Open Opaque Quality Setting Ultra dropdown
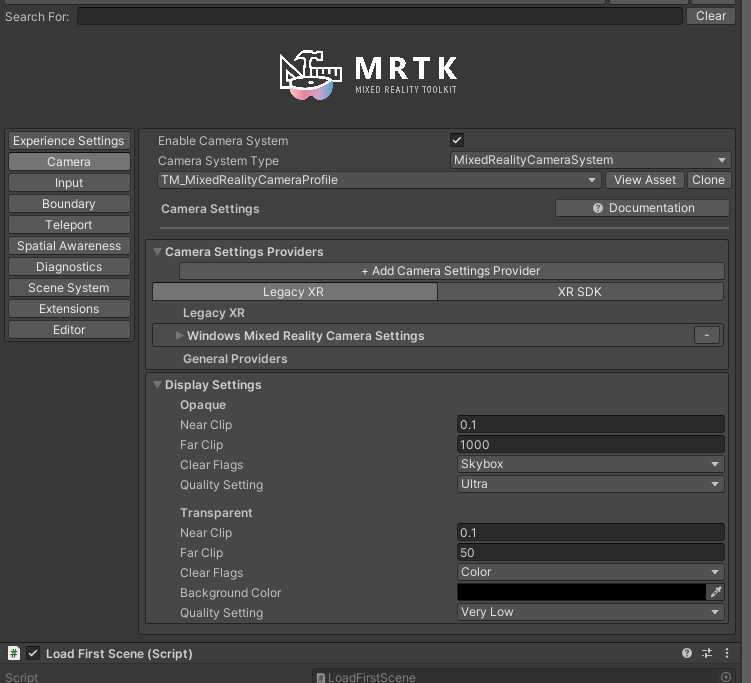Viewport: 751px width, 683px height. coord(591,484)
